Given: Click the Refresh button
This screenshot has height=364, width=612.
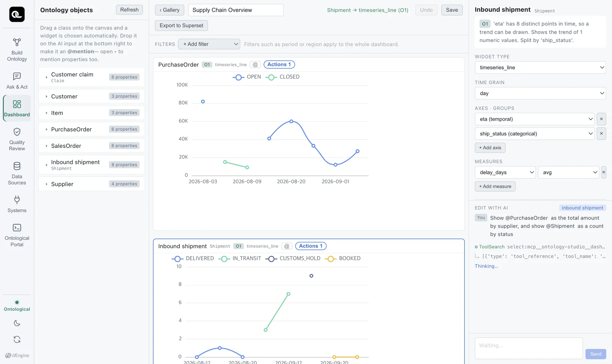Looking at the screenshot, I should tap(129, 10).
